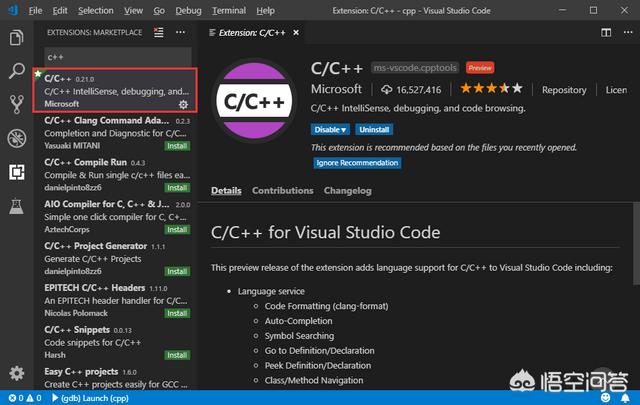This screenshot has width=640, height=405.
Task: Open the Help menu
Action: point(265,11)
